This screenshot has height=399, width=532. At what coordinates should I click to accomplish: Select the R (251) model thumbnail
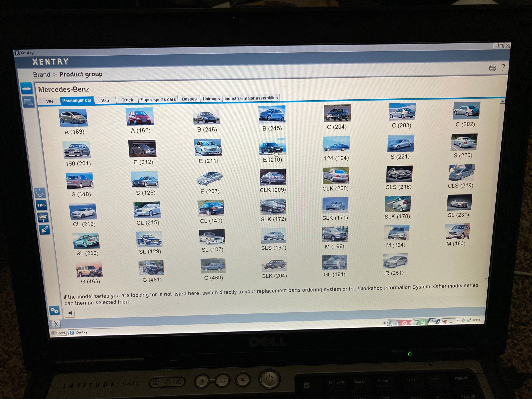coord(395,261)
